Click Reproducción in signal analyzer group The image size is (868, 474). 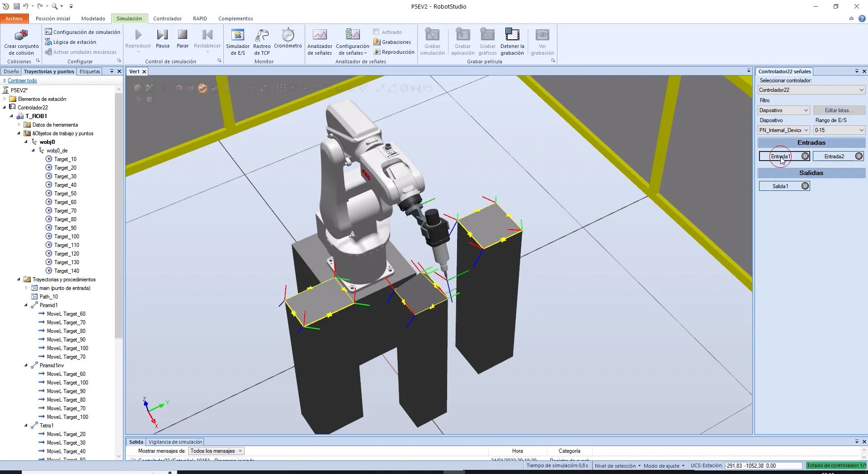click(x=394, y=52)
